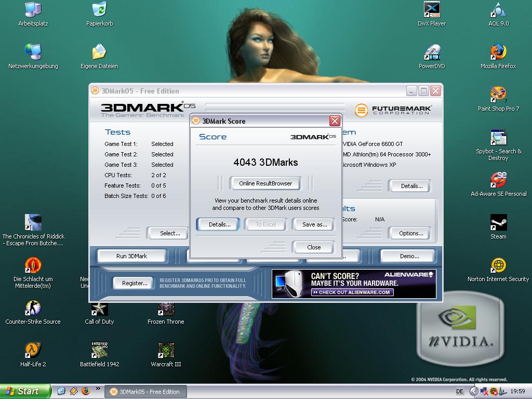Click the Athlon 64 Processor 3000+ text
Viewport: 532px width, 399px height.
(387, 154)
